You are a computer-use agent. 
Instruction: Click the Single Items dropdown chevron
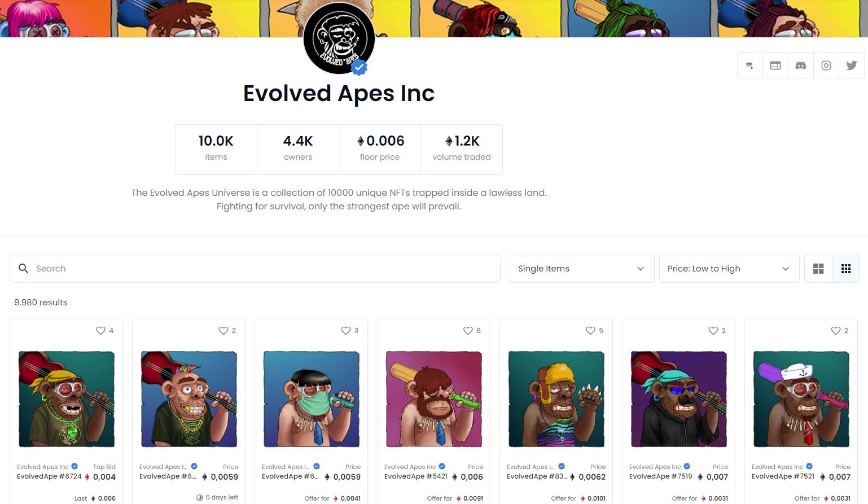[640, 269]
